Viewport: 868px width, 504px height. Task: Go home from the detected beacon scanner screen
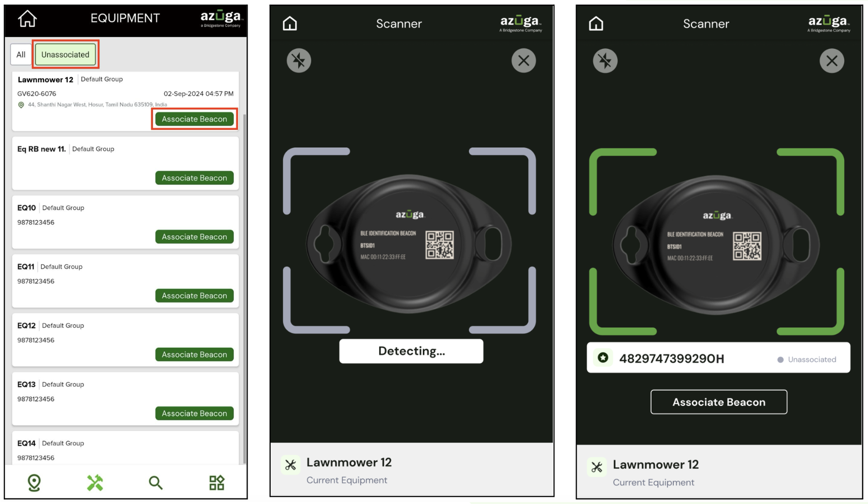[x=596, y=23]
